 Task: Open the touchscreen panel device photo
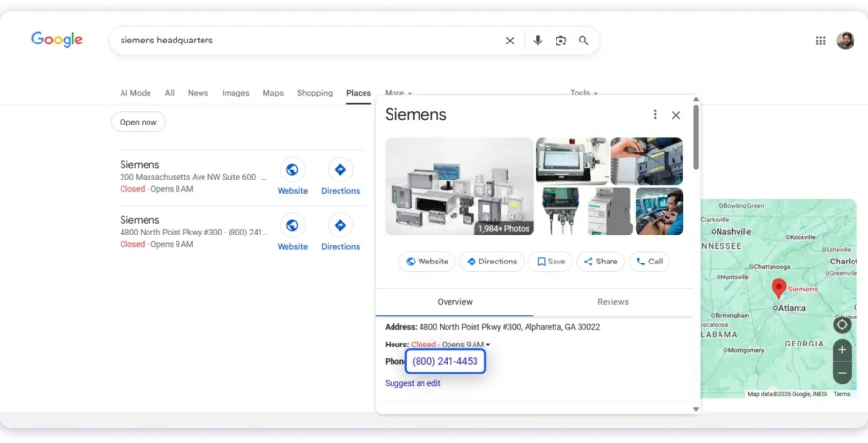[x=572, y=161]
